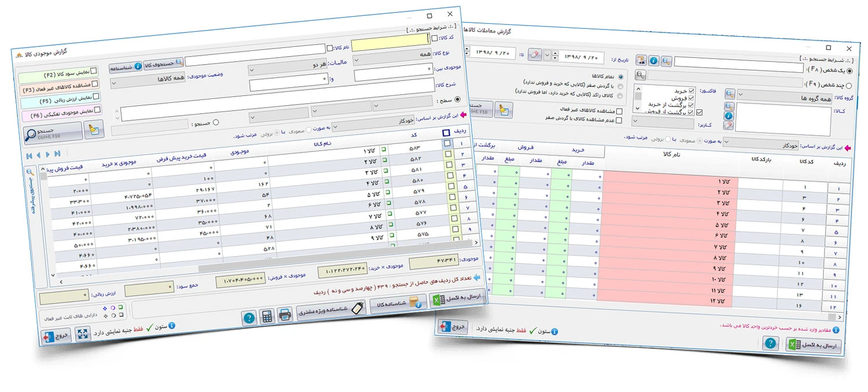Image resolution: width=868 pixels, height=392 pixels.
Task: Click the blue help icon in transactions report
Action: click(x=653, y=60)
